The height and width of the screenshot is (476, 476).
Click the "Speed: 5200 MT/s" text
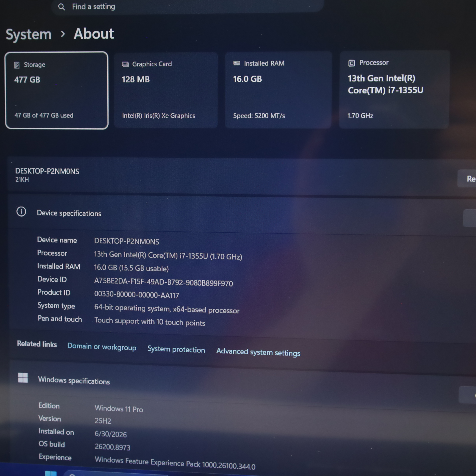pyautogui.click(x=259, y=116)
